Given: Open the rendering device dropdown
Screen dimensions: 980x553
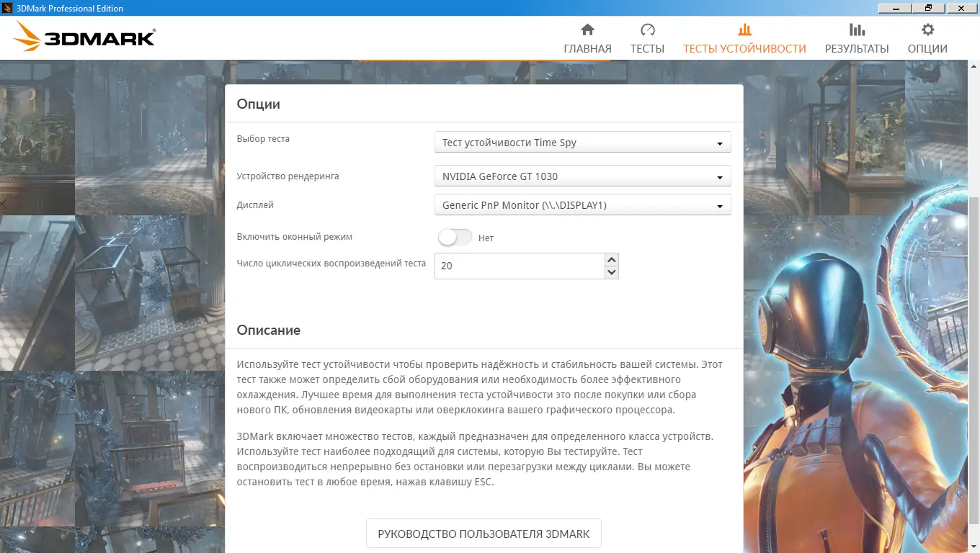Looking at the screenshot, I should pos(582,176).
